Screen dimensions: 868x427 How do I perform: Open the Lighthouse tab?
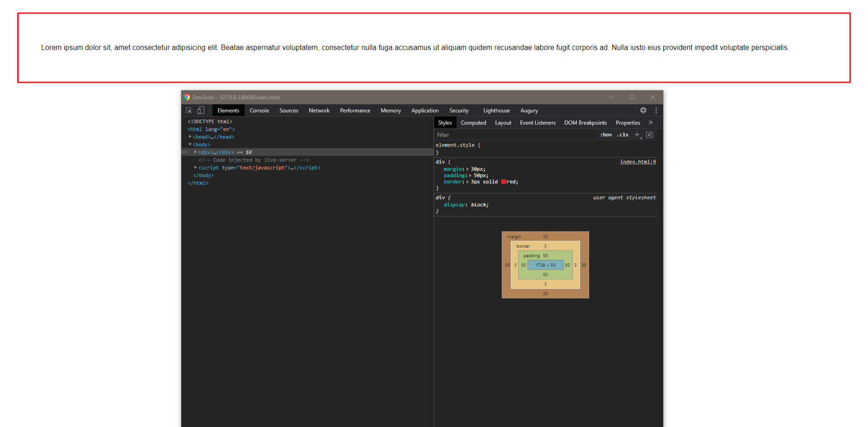pos(496,110)
